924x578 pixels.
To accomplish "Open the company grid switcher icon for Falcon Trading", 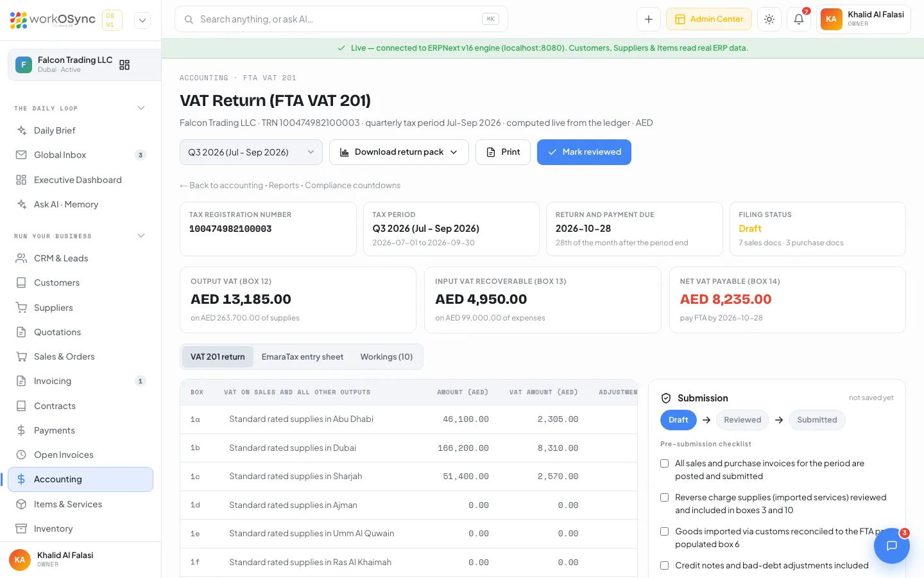I will [124, 65].
